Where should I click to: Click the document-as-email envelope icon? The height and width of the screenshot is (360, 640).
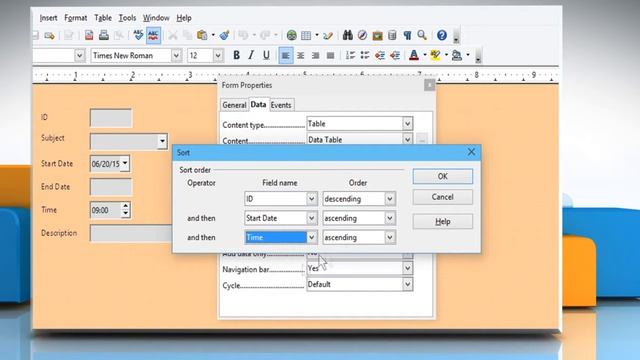[49, 36]
